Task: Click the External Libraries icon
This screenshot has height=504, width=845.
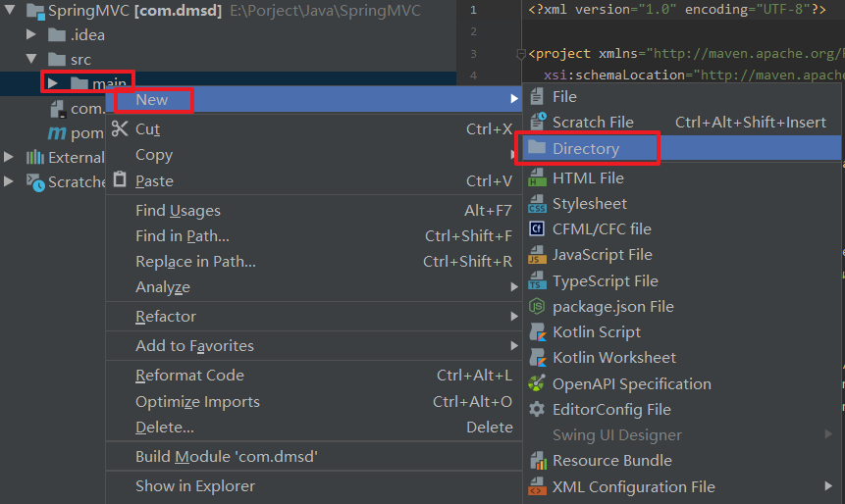Action: (35, 157)
